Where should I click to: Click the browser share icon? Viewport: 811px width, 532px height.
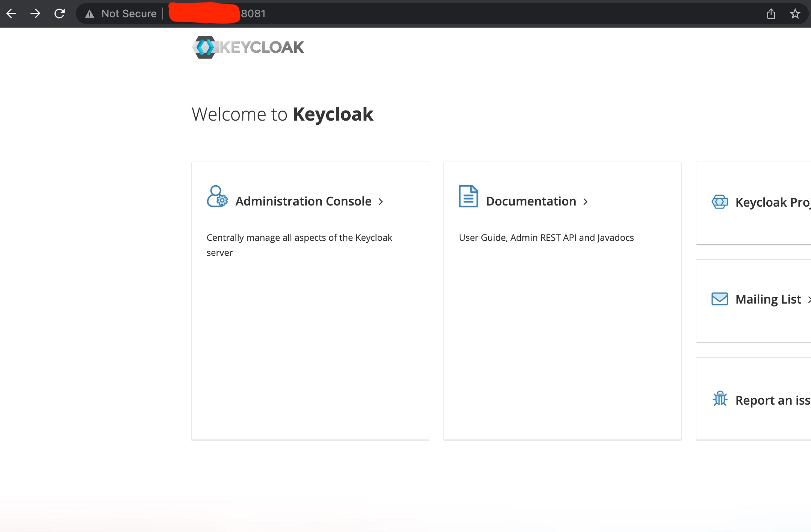(771, 14)
